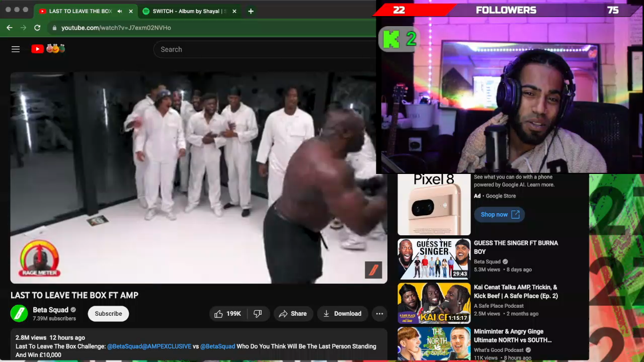Open a new browser tab
Image resolution: width=644 pixels, height=362 pixels.
click(x=251, y=11)
